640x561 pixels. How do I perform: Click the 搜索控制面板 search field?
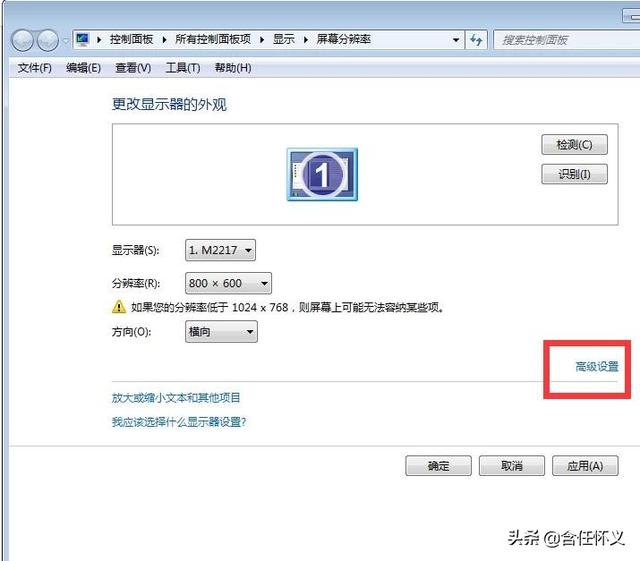(567, 40)
